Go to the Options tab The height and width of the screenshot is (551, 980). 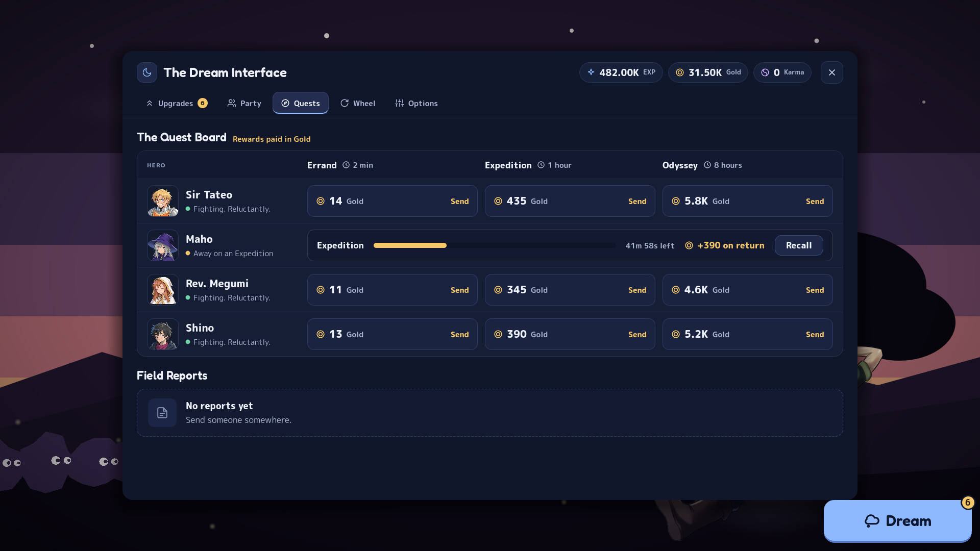416,103
